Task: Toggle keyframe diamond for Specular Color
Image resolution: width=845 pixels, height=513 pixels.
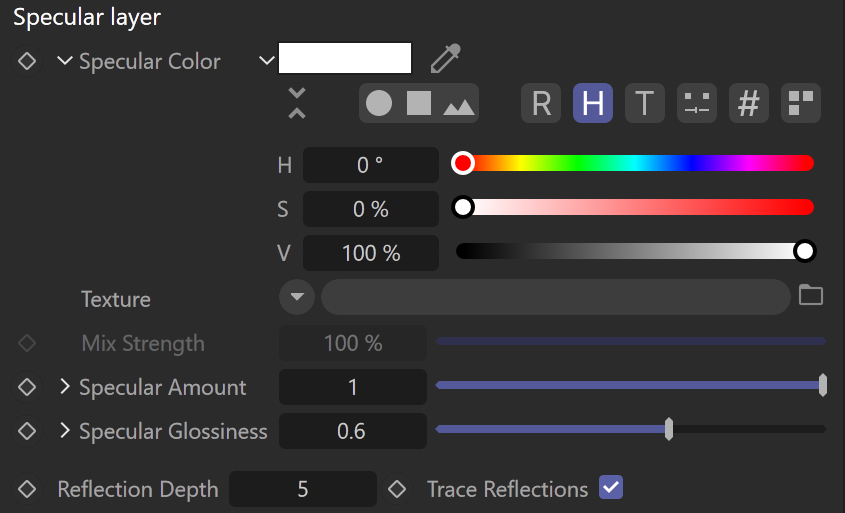Action: pyautogui.click(x=26, y=61)
